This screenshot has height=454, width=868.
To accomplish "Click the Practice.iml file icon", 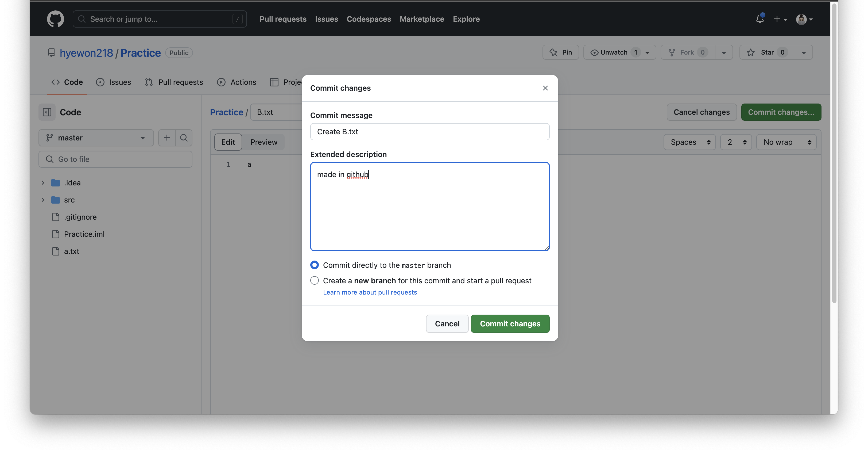I will pyautogui.click(x=56, y=234).
